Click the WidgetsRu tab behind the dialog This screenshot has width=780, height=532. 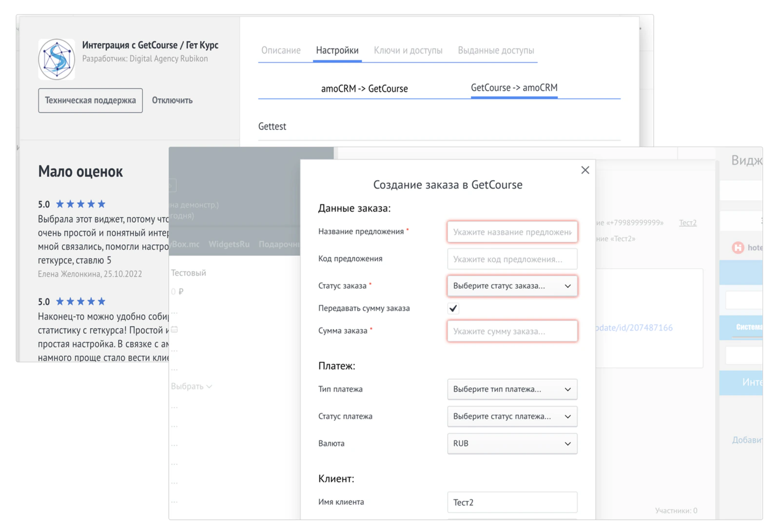229,244
